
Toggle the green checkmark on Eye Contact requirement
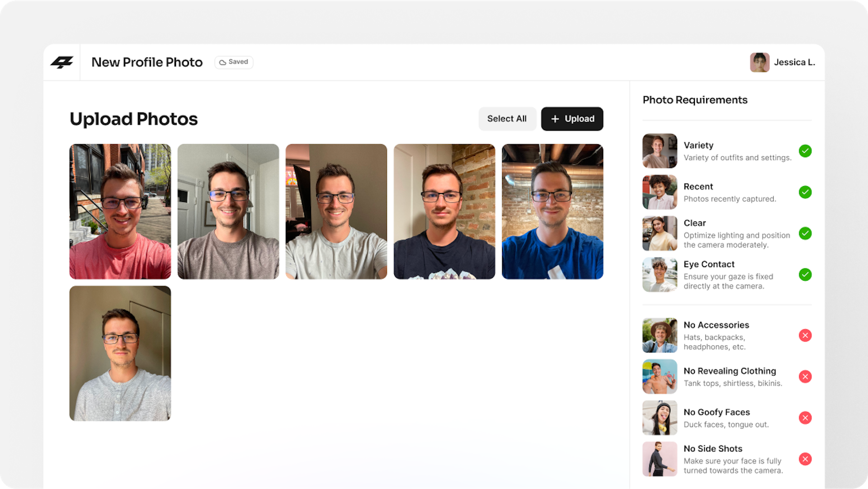[x=805, y=275]
